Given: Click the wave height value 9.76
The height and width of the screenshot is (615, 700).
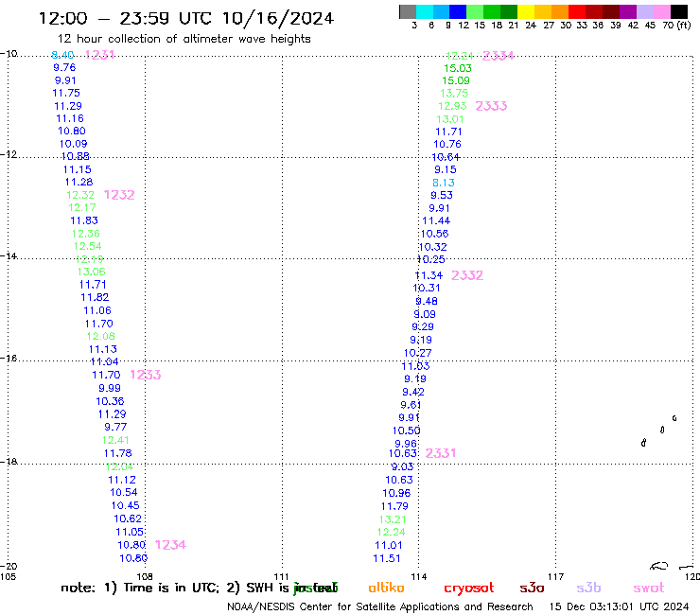Looking at the screenshot, I should (64, 67).
